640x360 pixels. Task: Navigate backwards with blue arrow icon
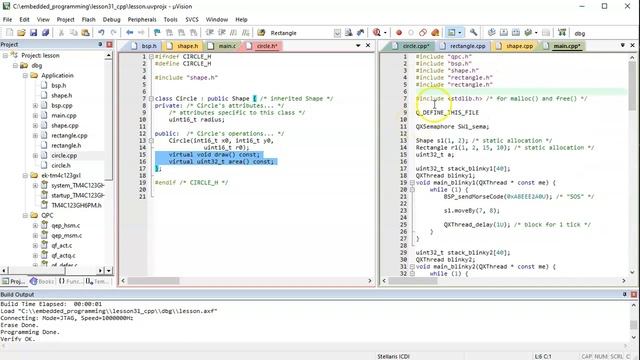click(x=129, y=33)
